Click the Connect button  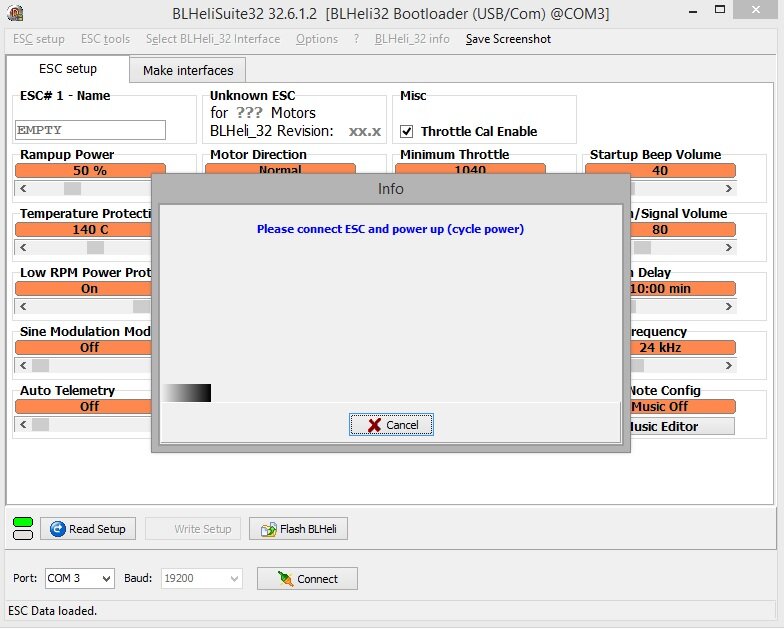click(x=308, y=579)
